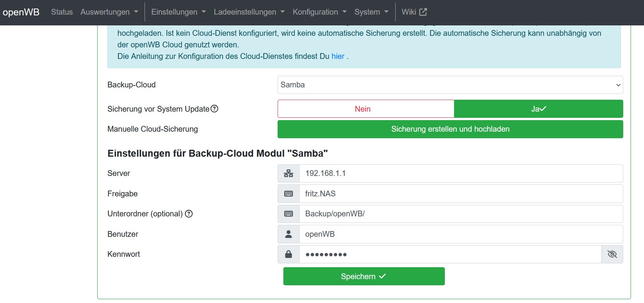Image resolution: width=644 pixels, height=303 pixels.
Task: Open the Backup-Cloud dropdown showing Samba
Action: coord(450,85)
